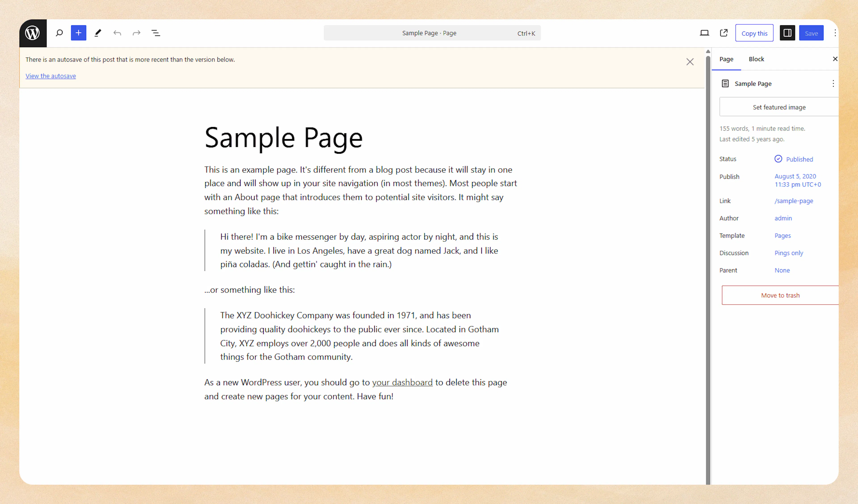Viewport: 858px width, 504px height.
Task: Open the Document Overview panel
Action: point(156,33)
